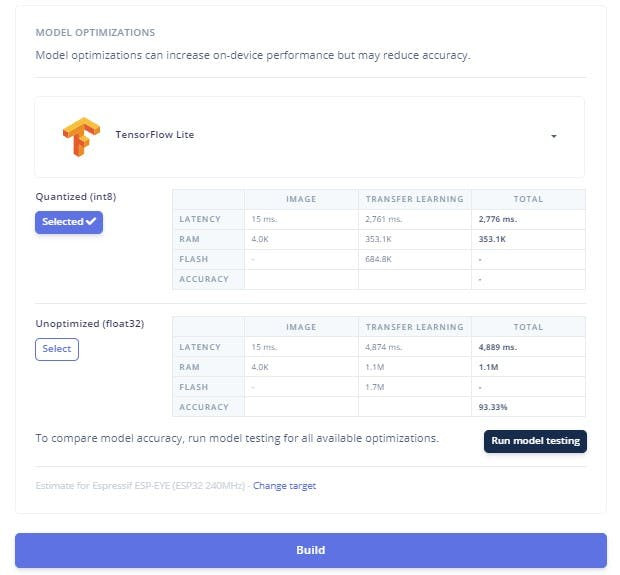620x575 pixels.
Task: Click the unoptimized RAM 1.1M total cell
Action: pyautogui.click(x=491, y=367)
